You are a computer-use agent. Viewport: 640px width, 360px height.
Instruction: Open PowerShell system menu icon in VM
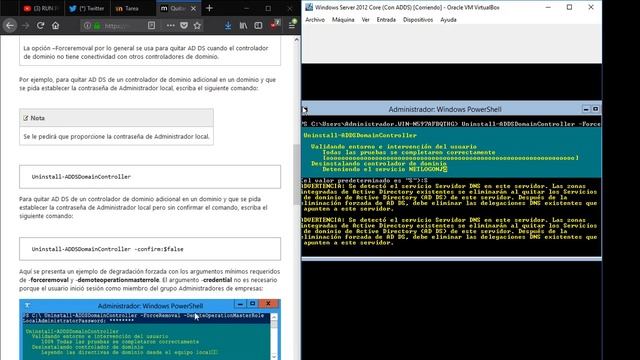coord(305,109)
